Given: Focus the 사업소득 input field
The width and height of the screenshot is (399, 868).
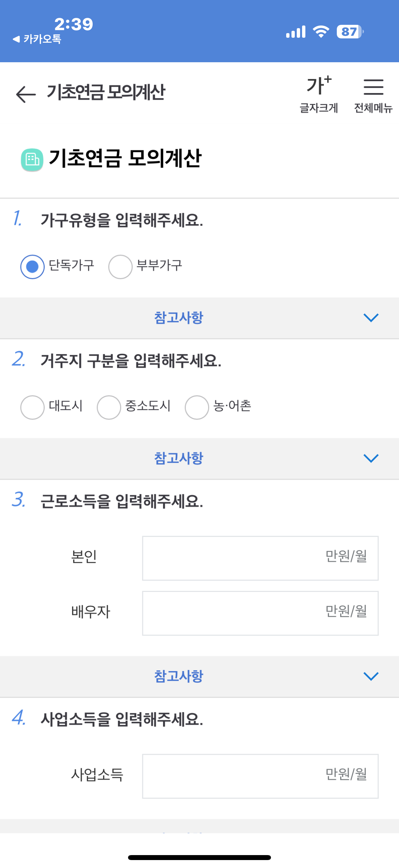Looking at the screenshot, I should click(x=260, y=776).
